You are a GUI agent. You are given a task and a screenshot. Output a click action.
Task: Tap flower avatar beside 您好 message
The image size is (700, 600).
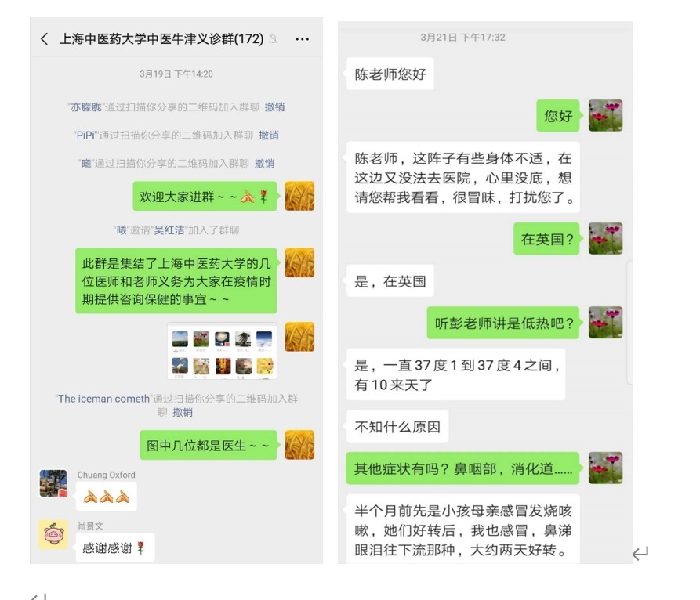[605, 116]
